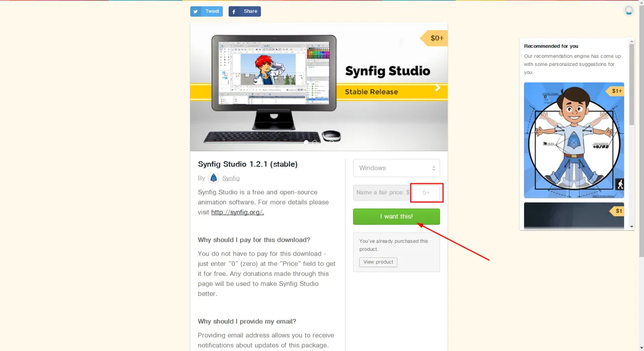
Task: Select the first filled carousel dot
Action: pos(306,143)
